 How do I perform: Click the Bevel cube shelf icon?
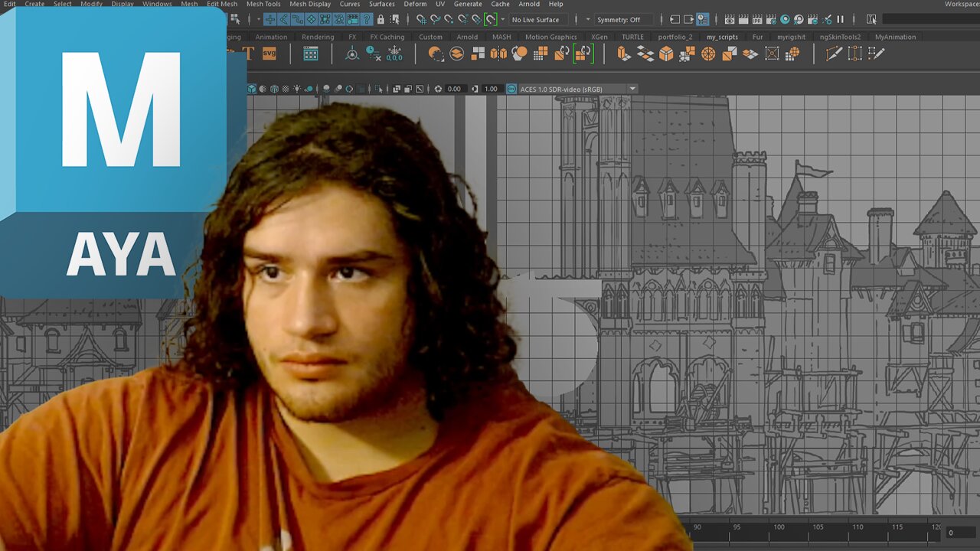click(x=666, y=54)
